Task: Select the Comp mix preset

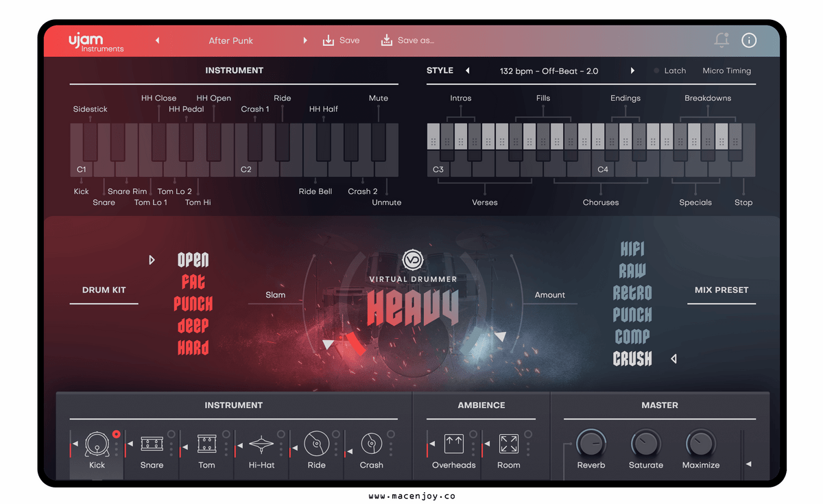Action: tap(632, 337)
